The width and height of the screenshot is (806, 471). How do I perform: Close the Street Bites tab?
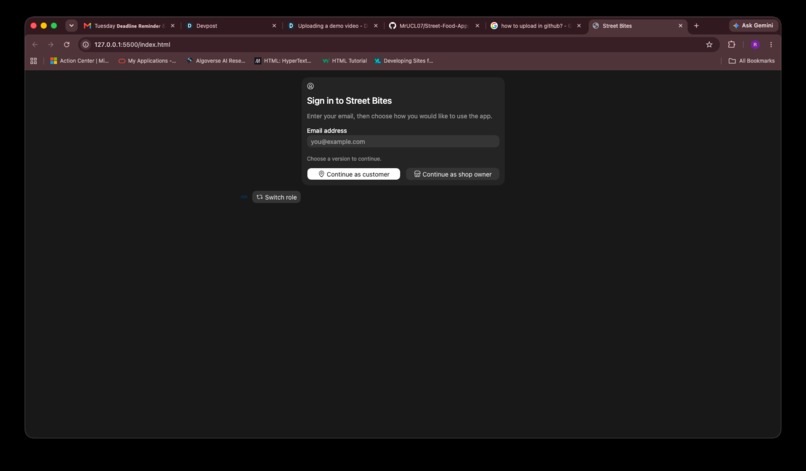681,26
